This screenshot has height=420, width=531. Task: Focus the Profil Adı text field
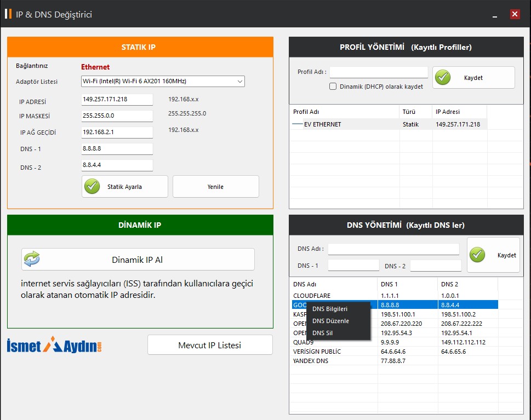click(378, 72)
